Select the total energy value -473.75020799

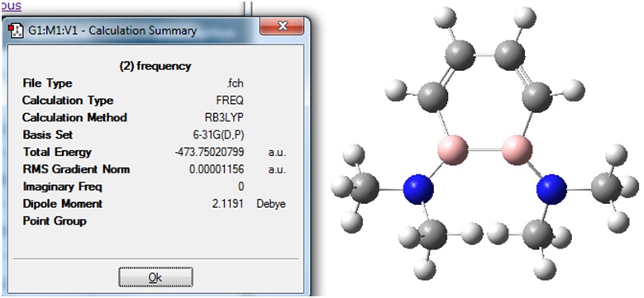[x=209, y=152]
